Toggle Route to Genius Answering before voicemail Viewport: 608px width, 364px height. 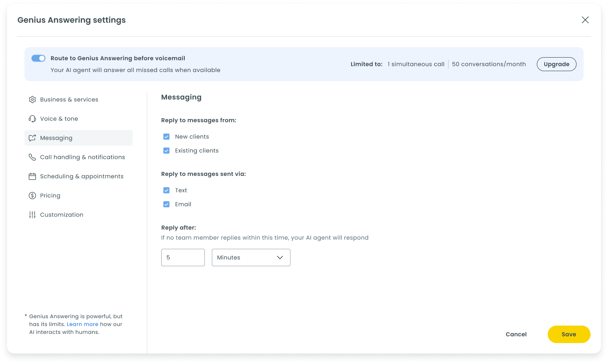tap(38, 58)
